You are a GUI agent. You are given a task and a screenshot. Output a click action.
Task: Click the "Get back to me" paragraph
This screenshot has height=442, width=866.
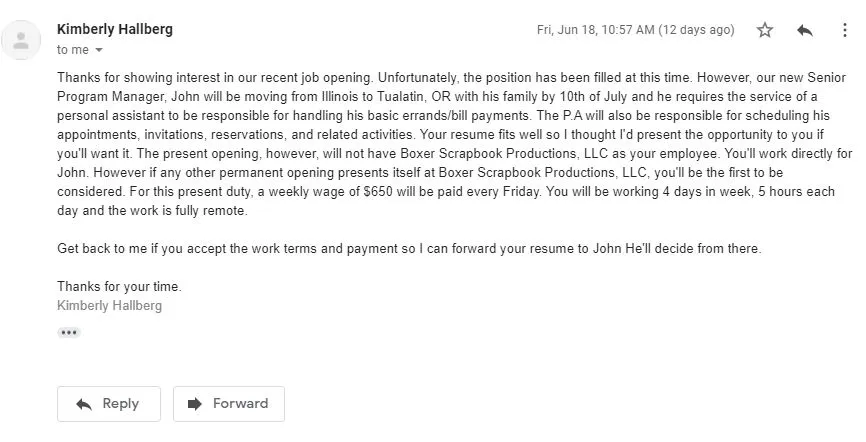coord(409,249)
